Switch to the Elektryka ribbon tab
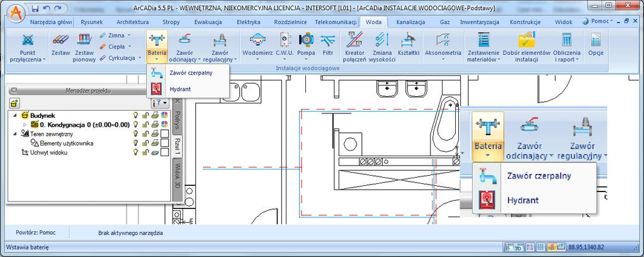The width and height of the screenshot is (644, 257). (249, 22)
